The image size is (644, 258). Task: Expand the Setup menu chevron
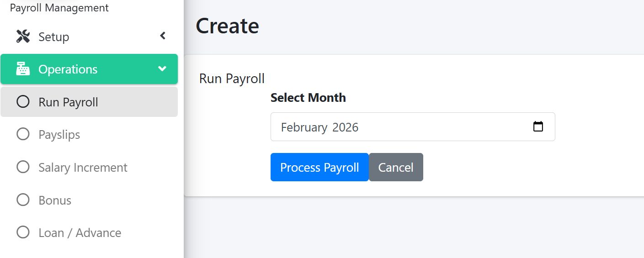[163, 36]
